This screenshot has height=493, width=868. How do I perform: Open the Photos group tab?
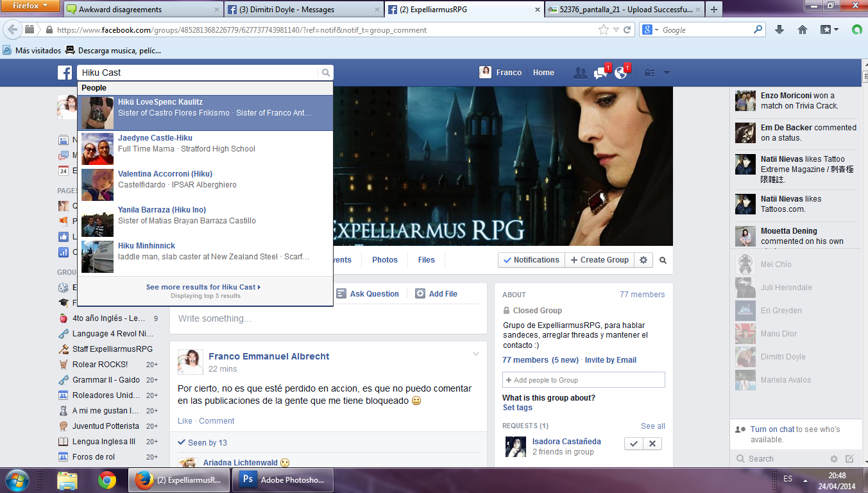coord(385,260)
